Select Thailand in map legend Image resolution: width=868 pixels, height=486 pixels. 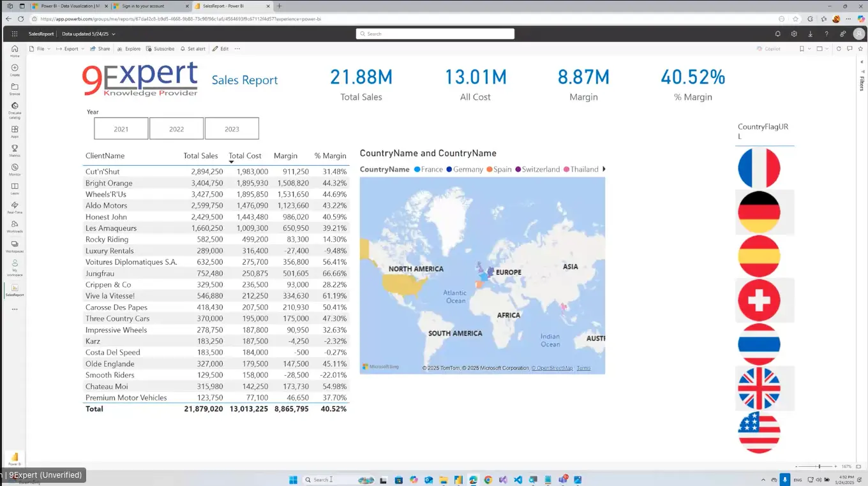(581, 169)
